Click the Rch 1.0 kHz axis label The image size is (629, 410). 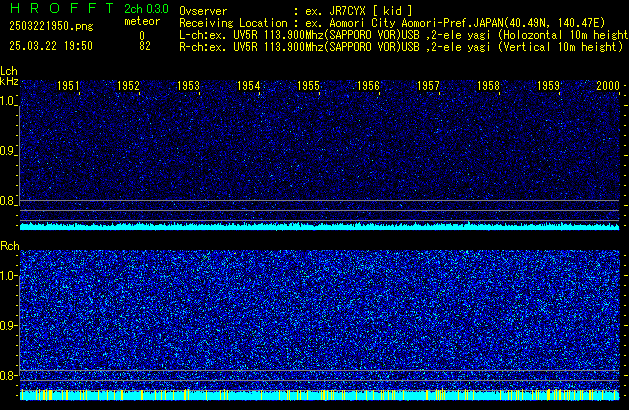click(8, 276)
